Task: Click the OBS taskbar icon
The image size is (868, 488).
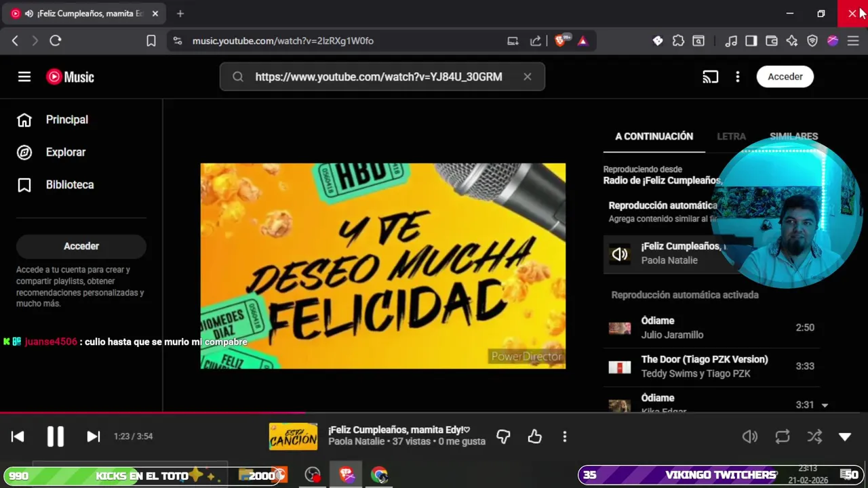Action: click(x=313, y=475)
